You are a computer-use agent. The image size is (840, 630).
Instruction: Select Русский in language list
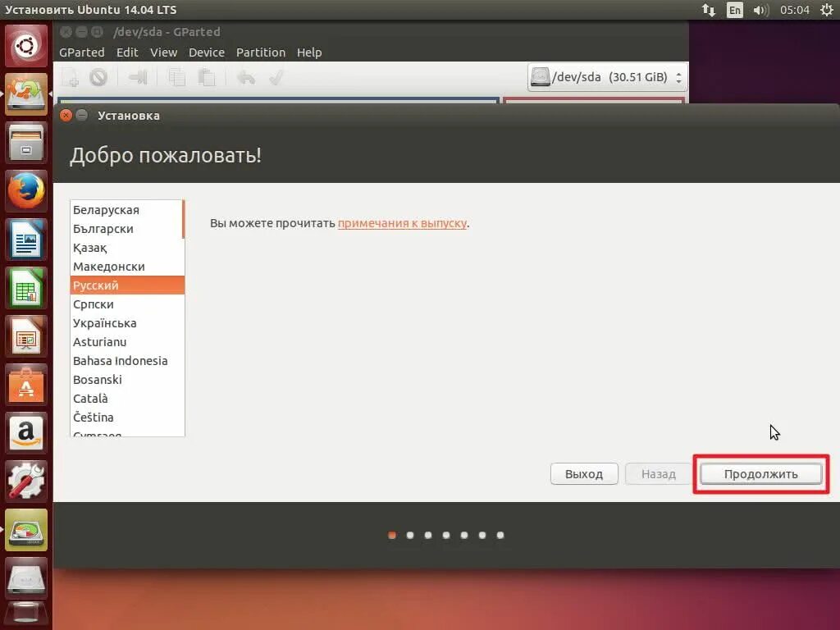click(x=127, y=285)
